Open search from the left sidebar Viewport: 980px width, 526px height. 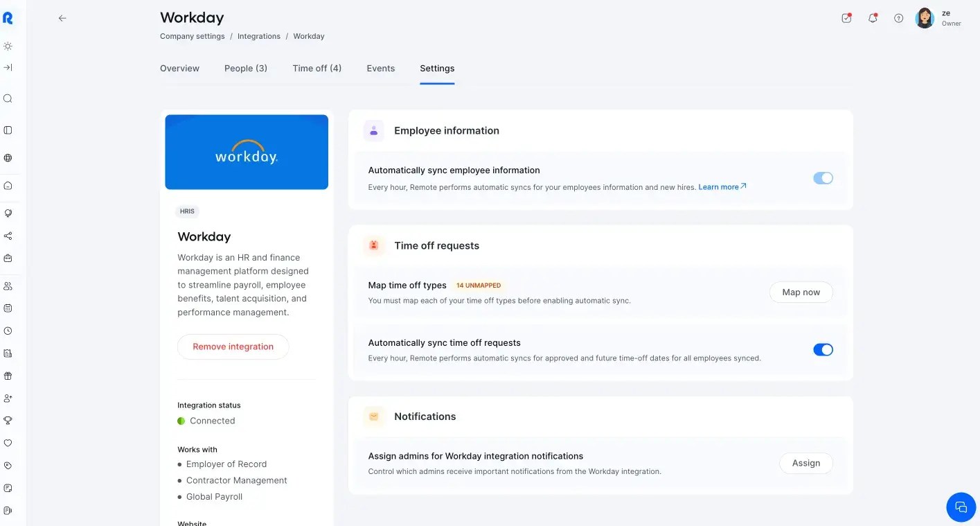point(8,98)
